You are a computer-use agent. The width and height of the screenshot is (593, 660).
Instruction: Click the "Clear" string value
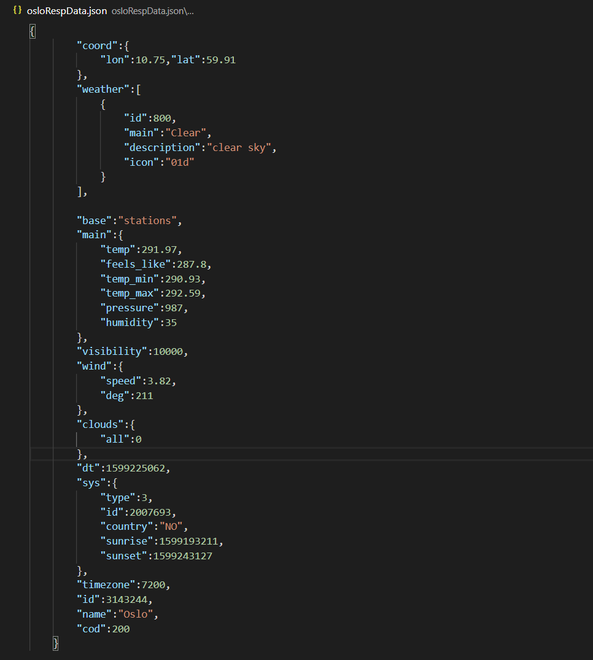[x=186, y=133]
